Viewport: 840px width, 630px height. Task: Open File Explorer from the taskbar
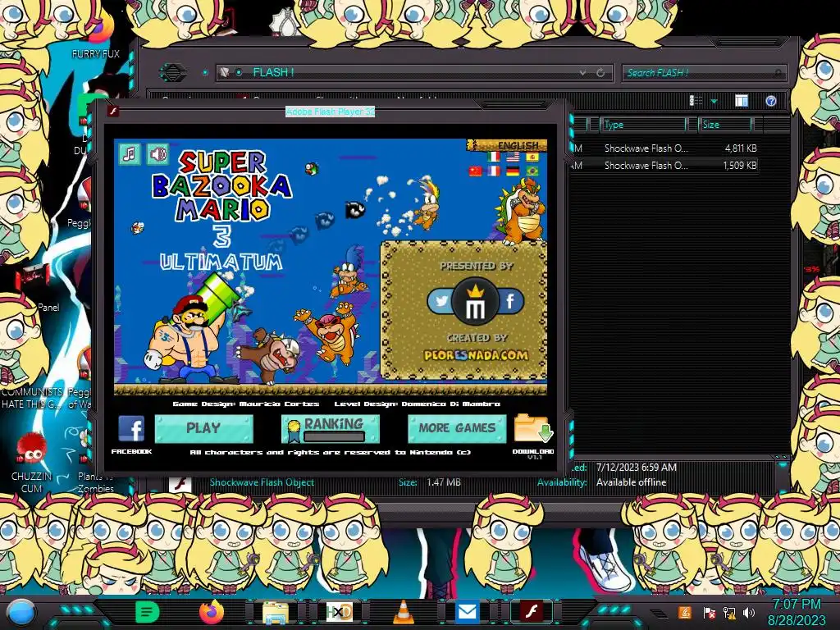(276, 612)
